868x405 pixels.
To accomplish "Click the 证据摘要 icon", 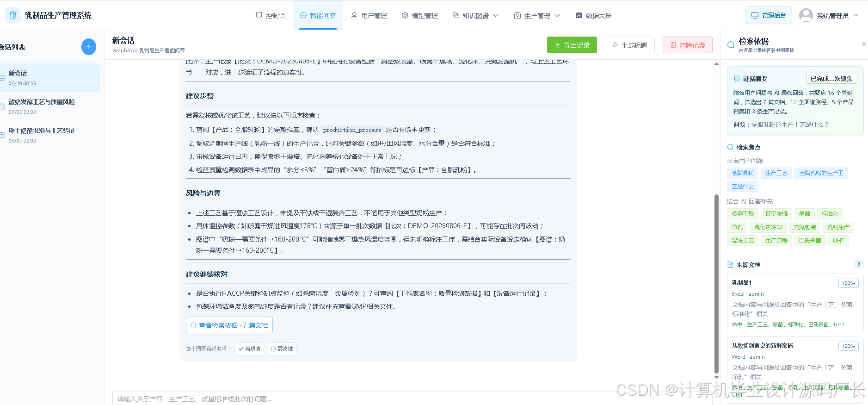I will pyautogui.click(x=737, y=79).
